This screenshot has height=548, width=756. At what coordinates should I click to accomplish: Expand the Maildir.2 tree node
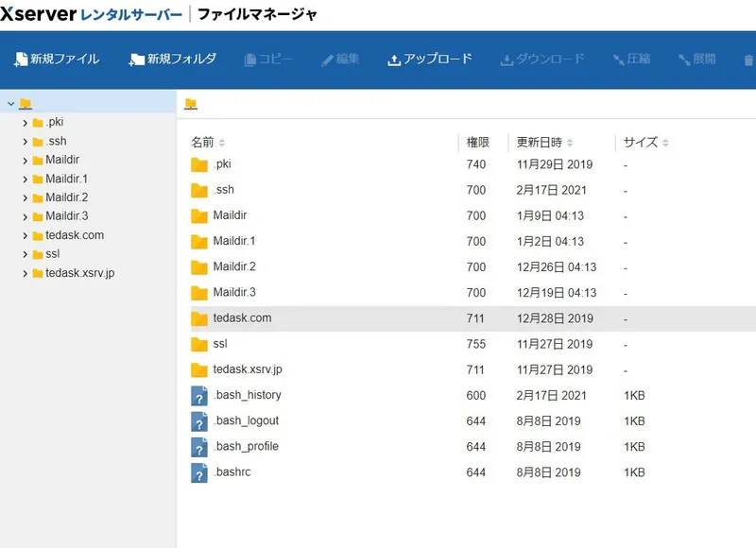[26, 198]
